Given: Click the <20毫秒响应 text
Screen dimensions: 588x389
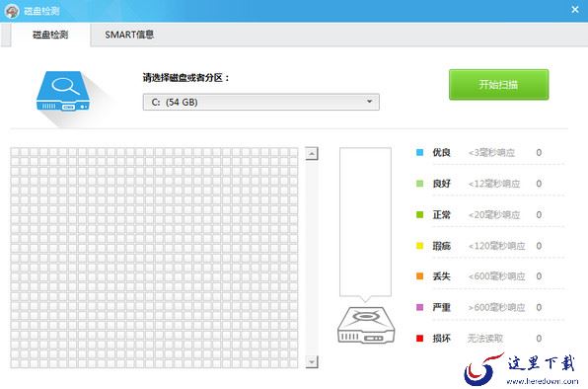Looking at the screenshot, I should click(x=494, y=215).
